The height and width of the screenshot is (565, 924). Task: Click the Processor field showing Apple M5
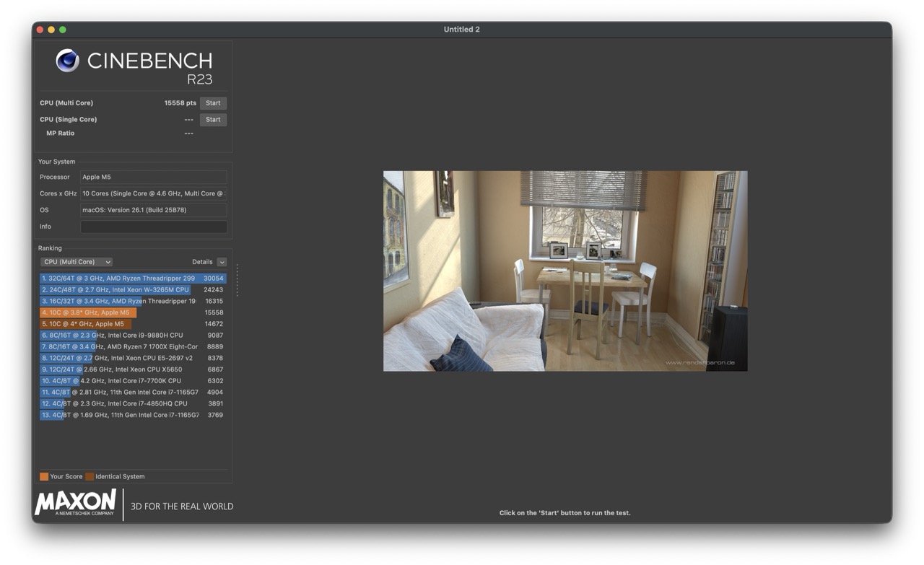(153, 177)
